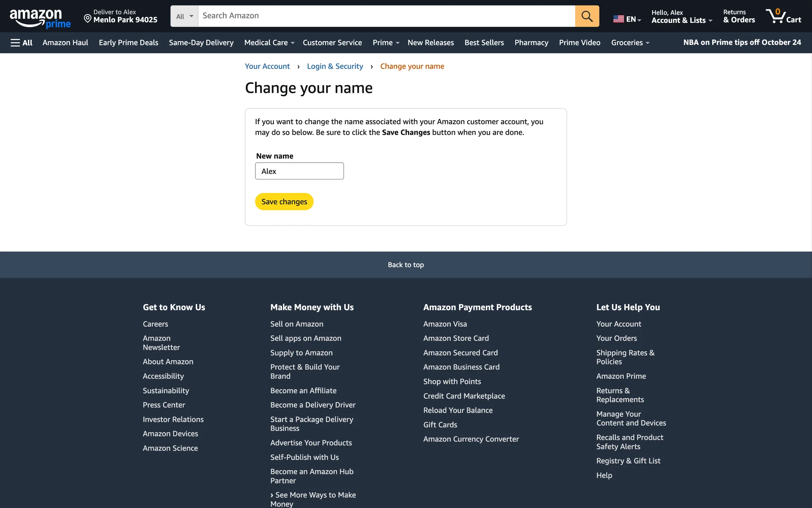Expand the Medical Care menu
The image size is (812, 508).
269,43
